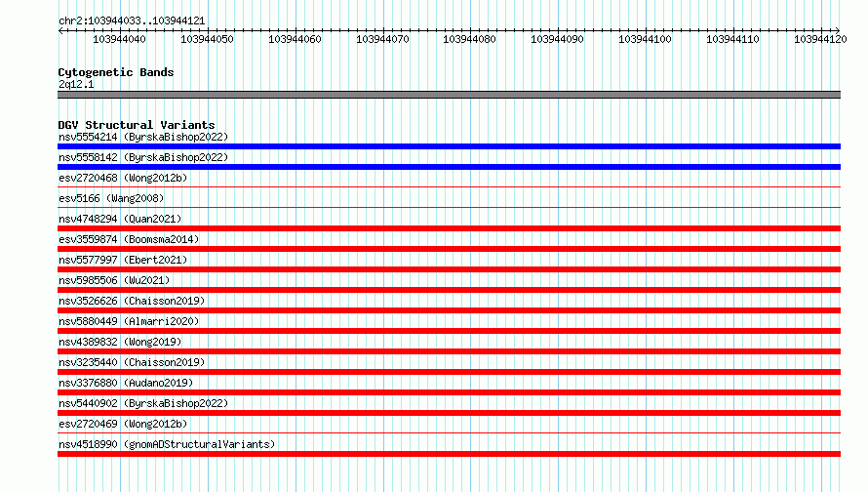Open variant esv2720469 (Wong2012b) label
868x492 pixels.
pyautogui.click(x=123, y=424)
